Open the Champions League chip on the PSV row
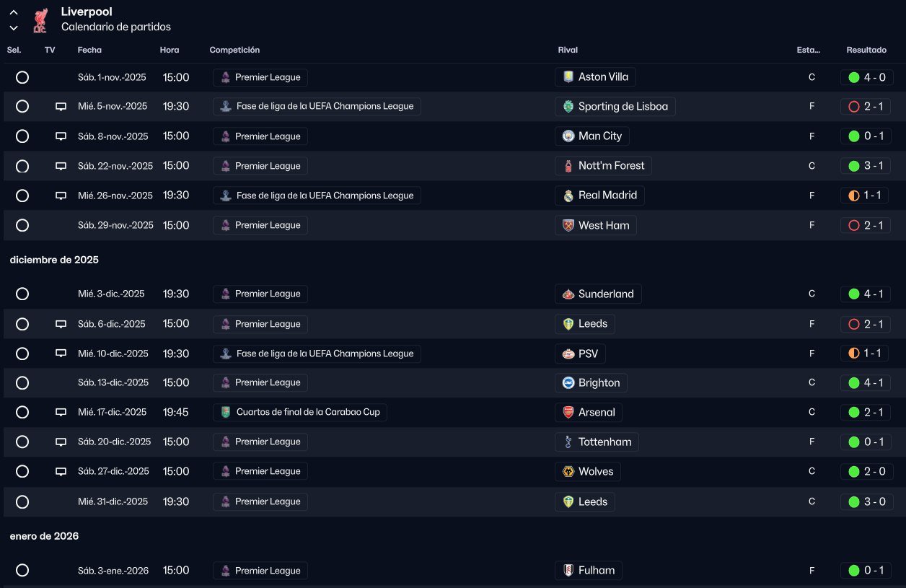Image resolution: width=906 pixels, height=588 pixels. click(x=317, y=354)
